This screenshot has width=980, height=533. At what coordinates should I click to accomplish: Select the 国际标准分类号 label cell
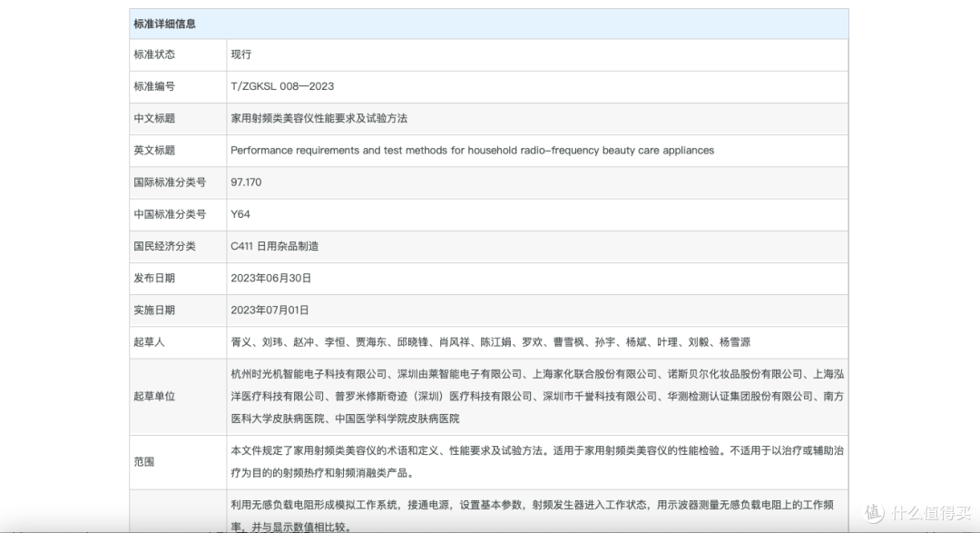pos(178,183)
